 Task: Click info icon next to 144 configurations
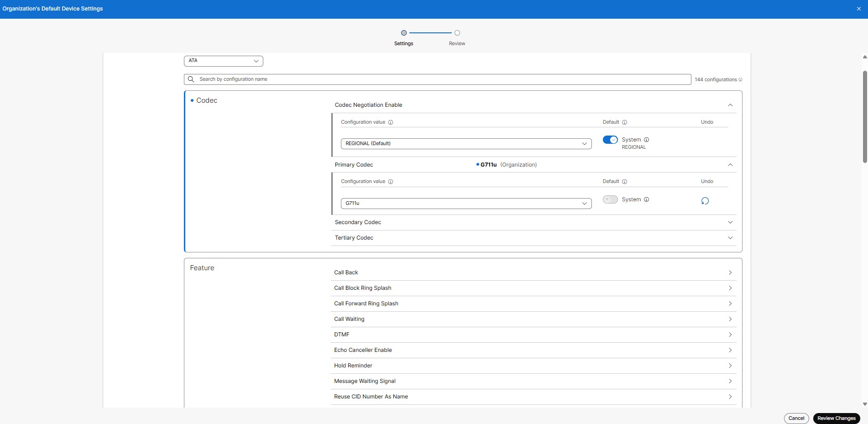click(x=740, y=80)
